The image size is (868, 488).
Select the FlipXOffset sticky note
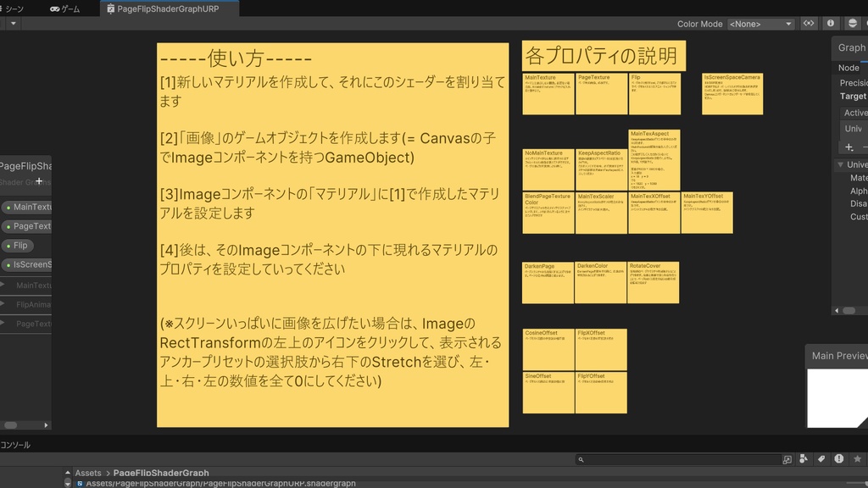tap(601, 350)
